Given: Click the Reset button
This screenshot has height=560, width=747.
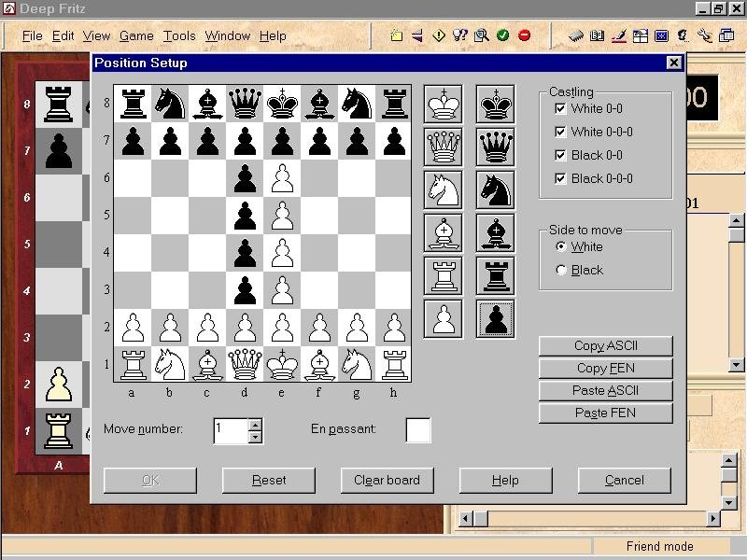Looking at the screenshot, I should (x=269, y=480).
